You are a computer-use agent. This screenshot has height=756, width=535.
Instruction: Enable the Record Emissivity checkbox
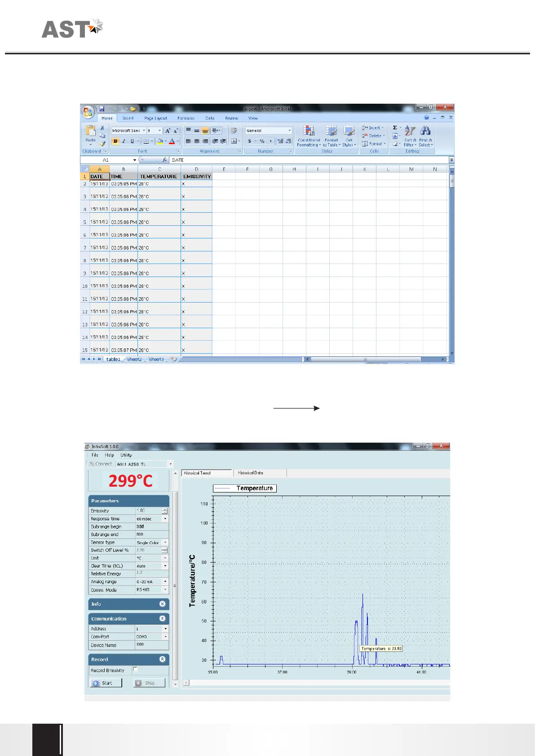tap(135, 669)
